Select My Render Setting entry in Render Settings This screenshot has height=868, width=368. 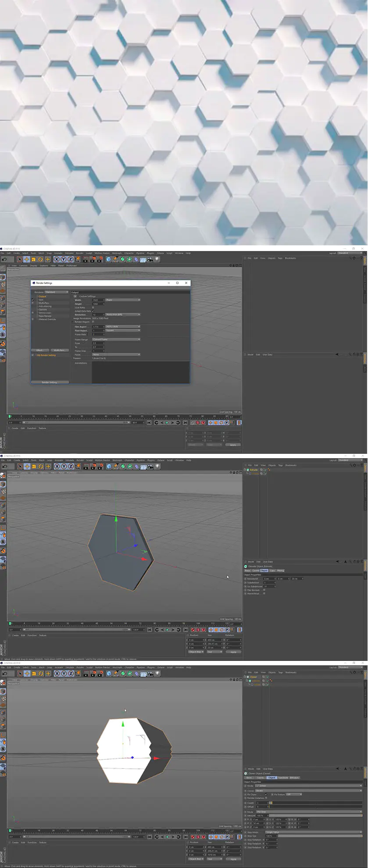point(46,355)
